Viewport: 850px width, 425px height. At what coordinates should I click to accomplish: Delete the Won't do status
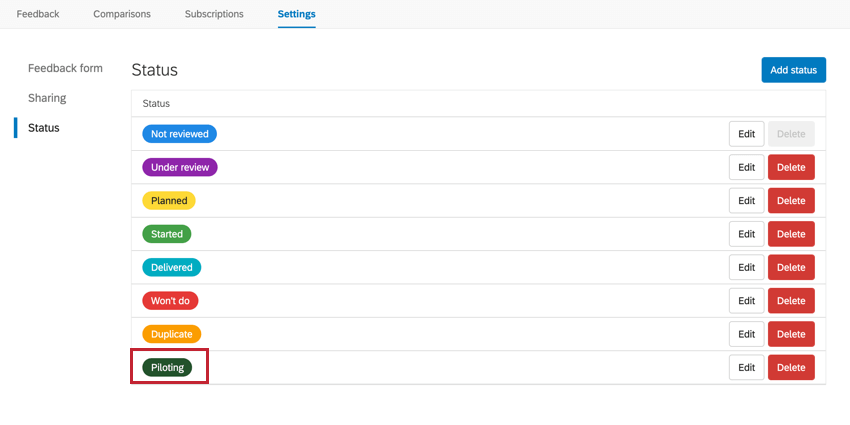(x=790, y=301)
